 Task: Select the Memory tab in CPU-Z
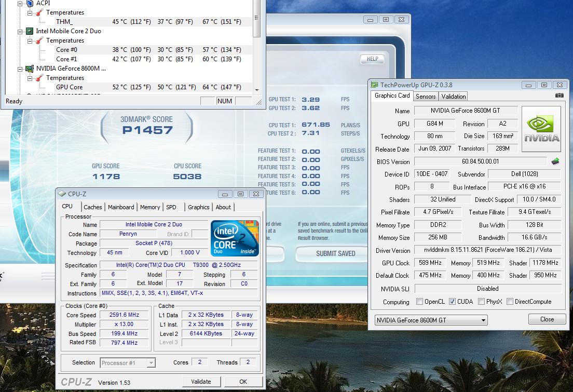pos(150,207)
